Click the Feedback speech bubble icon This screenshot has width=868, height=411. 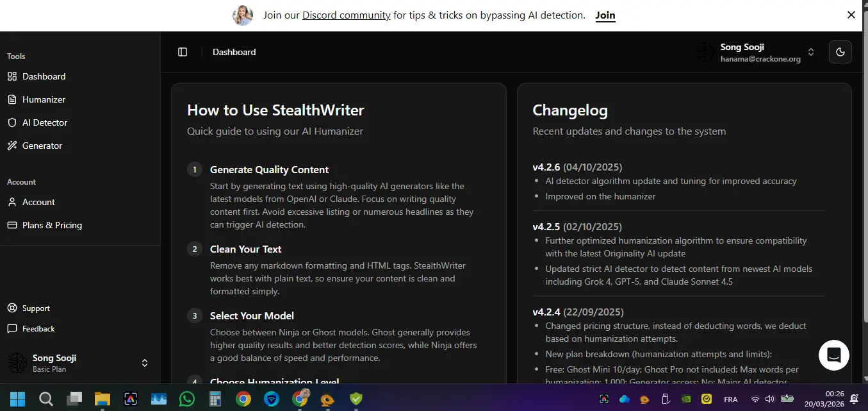pos(12,329)
